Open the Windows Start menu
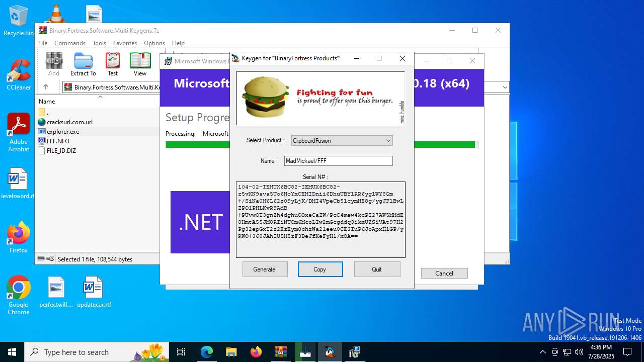The image size is (644, 362). [12, 352]
